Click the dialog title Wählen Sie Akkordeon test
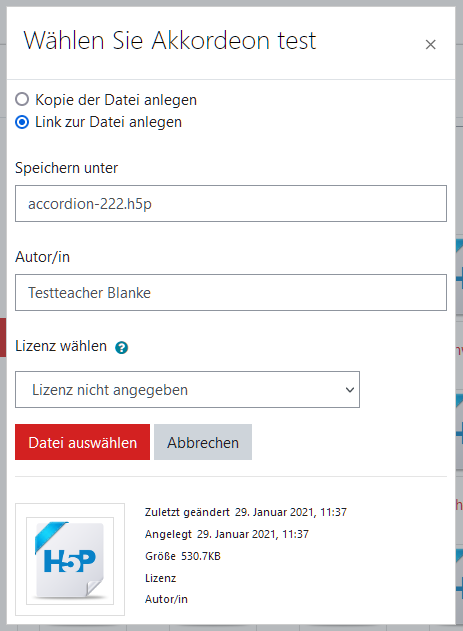Screen dimensions: 463x631 click(x=170, y=41)
